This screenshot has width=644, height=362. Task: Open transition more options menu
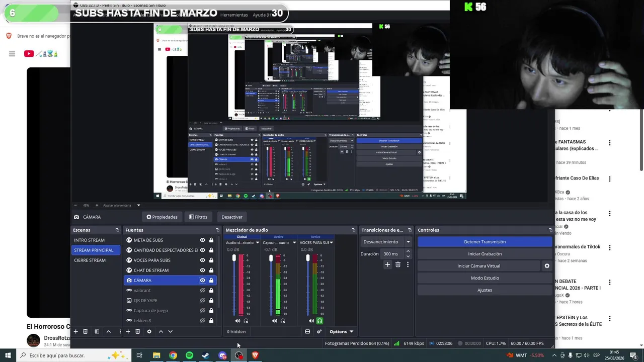click(408, 264)
